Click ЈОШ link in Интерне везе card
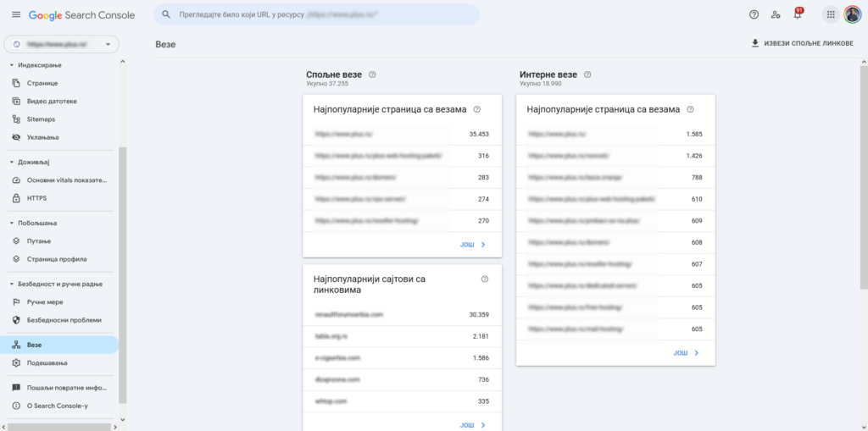Viewport: 868px width, 431px height. coord(686,352)
